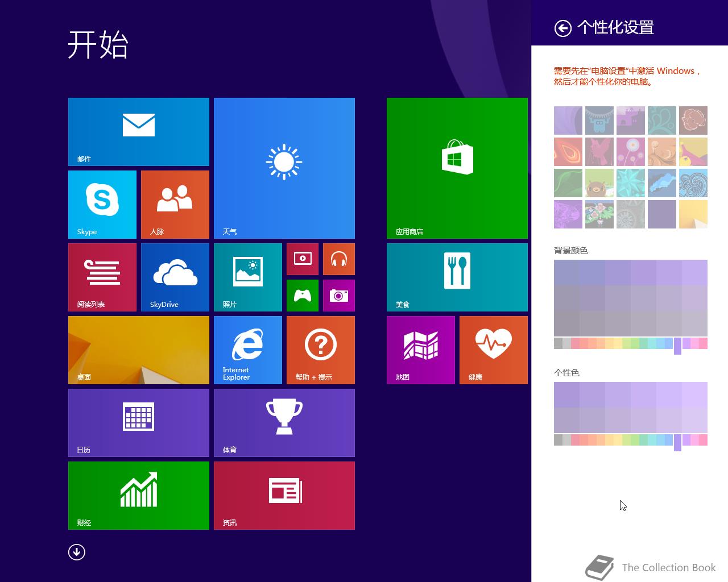Viewport: 728px width, 582px height.
Task: Choose the blue robot background pattern
Action: [599, 120]
